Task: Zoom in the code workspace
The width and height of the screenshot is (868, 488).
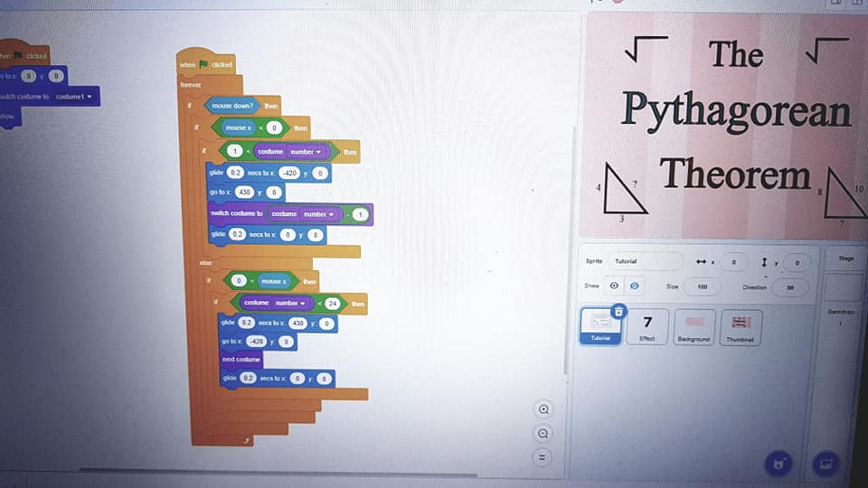Action: click(x=543, y=409)
